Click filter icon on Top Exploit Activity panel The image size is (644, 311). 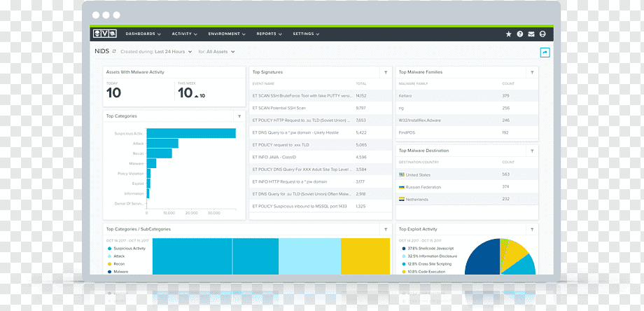[x=532, y=229]
